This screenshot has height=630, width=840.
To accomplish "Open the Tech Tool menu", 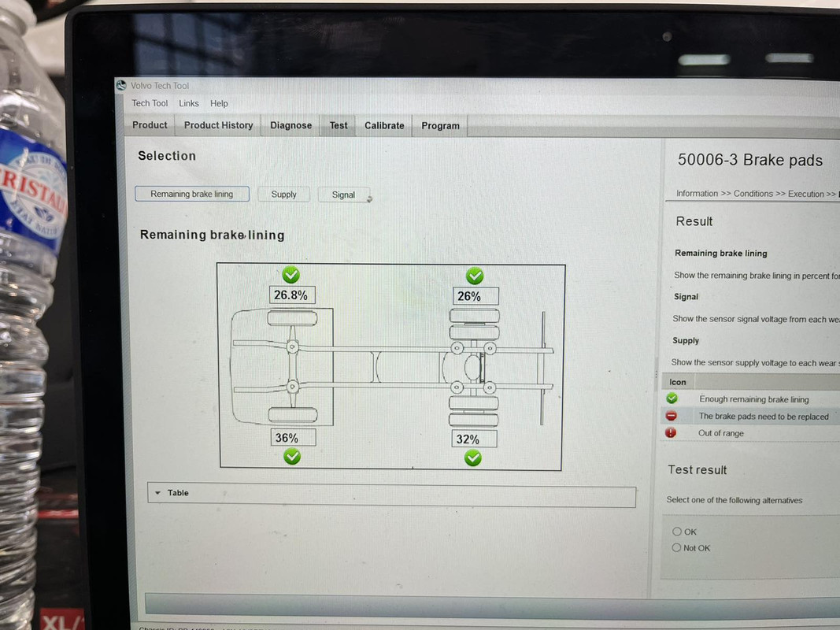I will click(x=150, y=103).
